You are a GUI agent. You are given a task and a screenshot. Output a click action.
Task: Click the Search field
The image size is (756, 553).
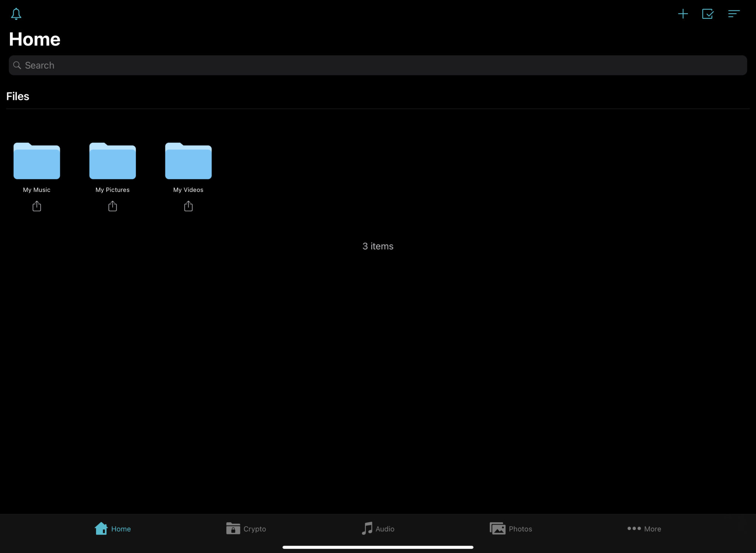click(x=378, y=65)
